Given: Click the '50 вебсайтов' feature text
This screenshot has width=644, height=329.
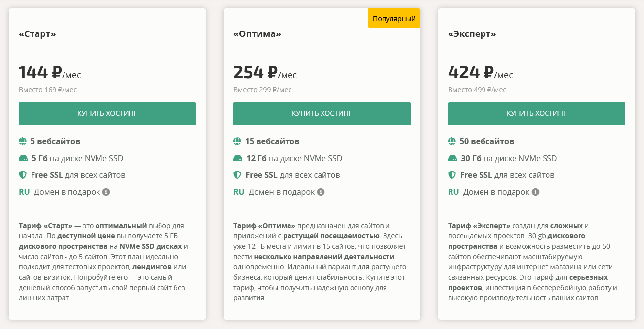Looking at the screenshot, I should pos(487,142).
